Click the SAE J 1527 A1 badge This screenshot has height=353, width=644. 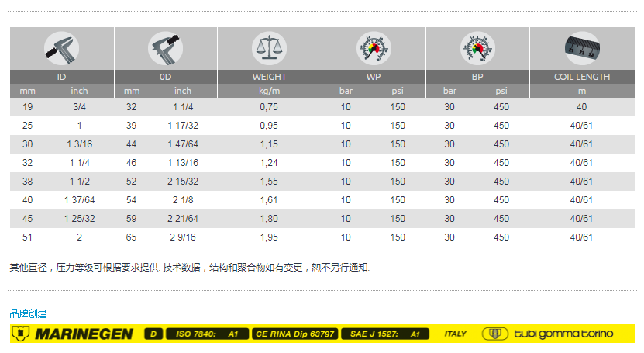coord(383,334)
